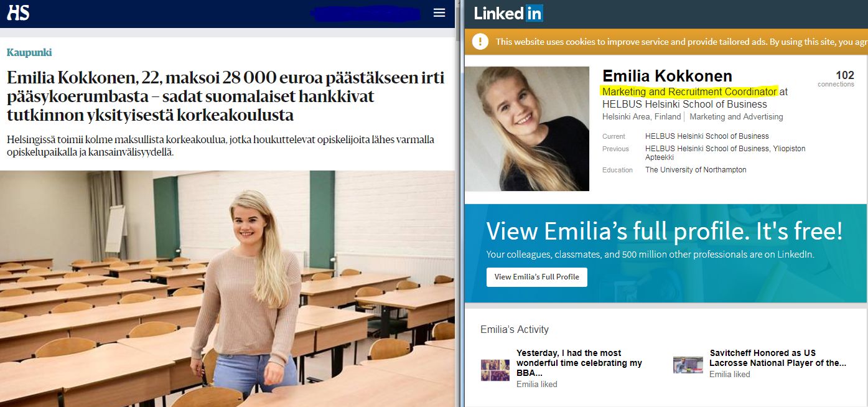The height and width of the screenshot is (407, 868).
Task: Click the 102 connections count
Action: coord(836,78)
